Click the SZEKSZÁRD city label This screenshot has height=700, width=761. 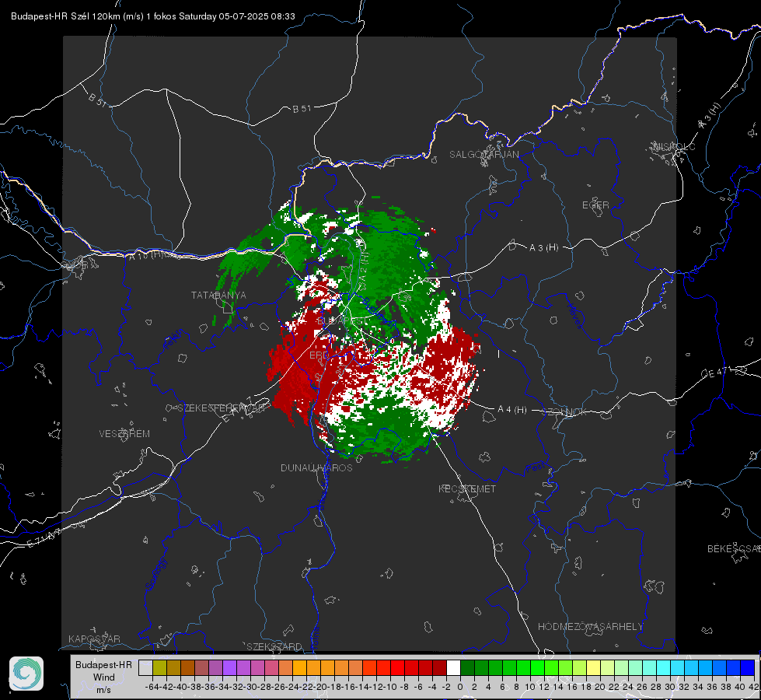click(x=274, y=646)
